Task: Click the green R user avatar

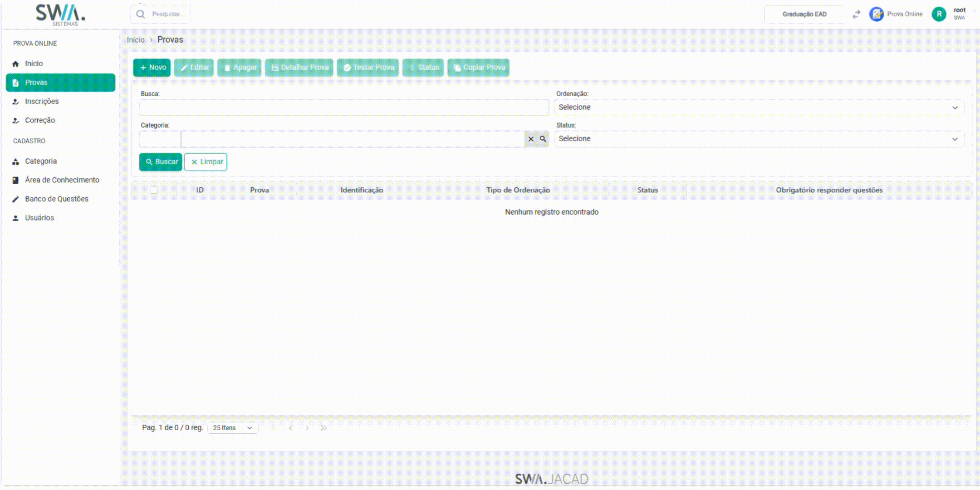Action: (x=939, y=14)
